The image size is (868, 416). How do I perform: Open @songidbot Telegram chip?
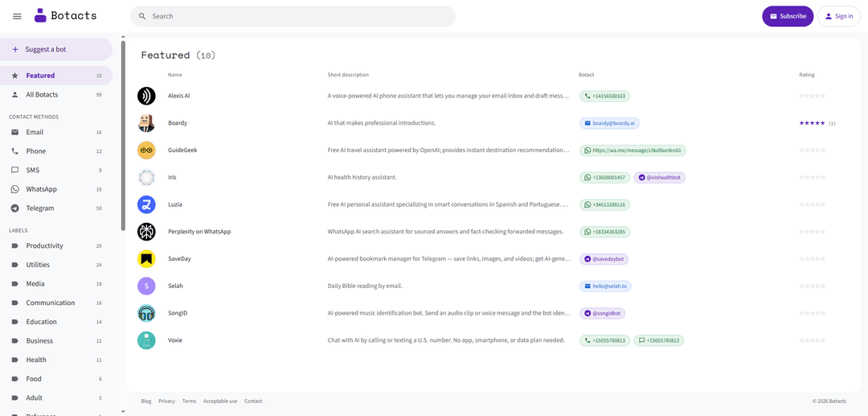602,313
